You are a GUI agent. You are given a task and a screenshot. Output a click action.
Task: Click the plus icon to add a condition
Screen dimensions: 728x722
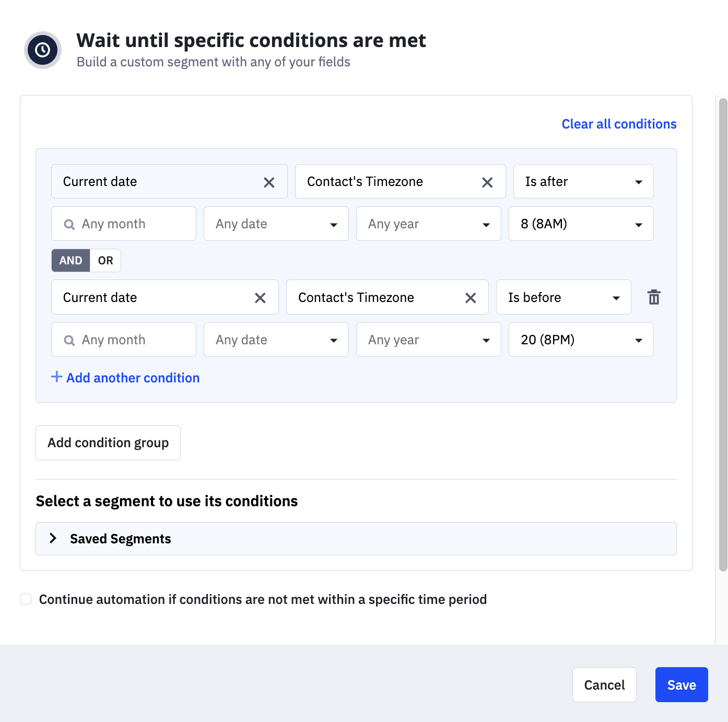point(56,377)
